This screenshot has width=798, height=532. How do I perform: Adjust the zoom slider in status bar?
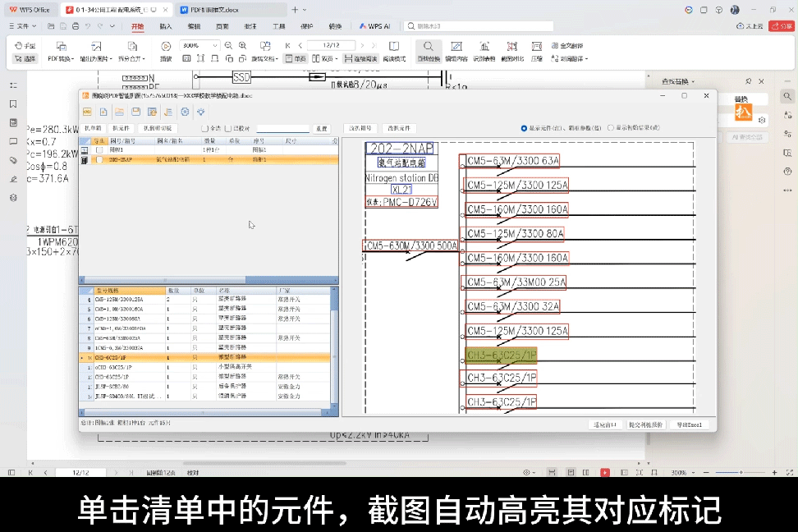pyautogui.click(x=741, y=472)
